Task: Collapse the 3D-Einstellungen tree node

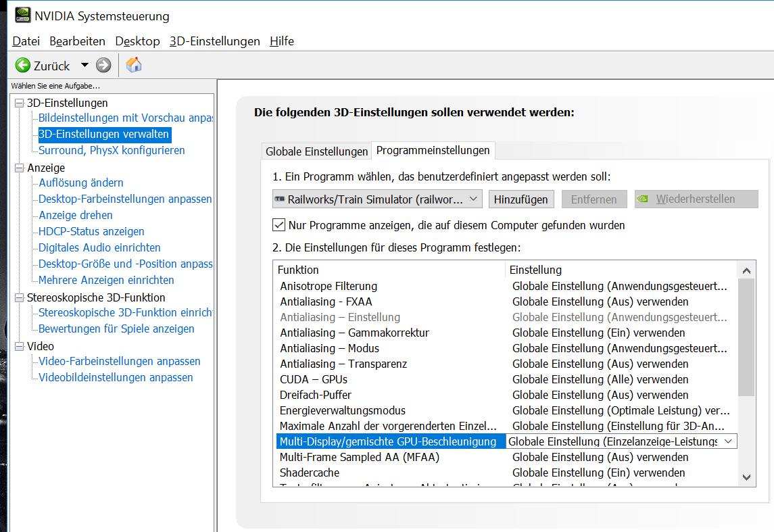Action: 19,103
